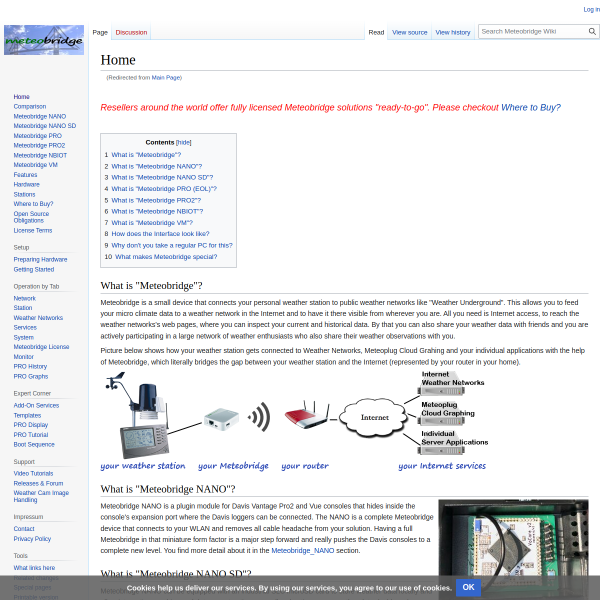Image resolution: width=600 pixels, height=600 pixels.
Task: Open Monitor sidebar link
Action: click(x=24, y=357)
